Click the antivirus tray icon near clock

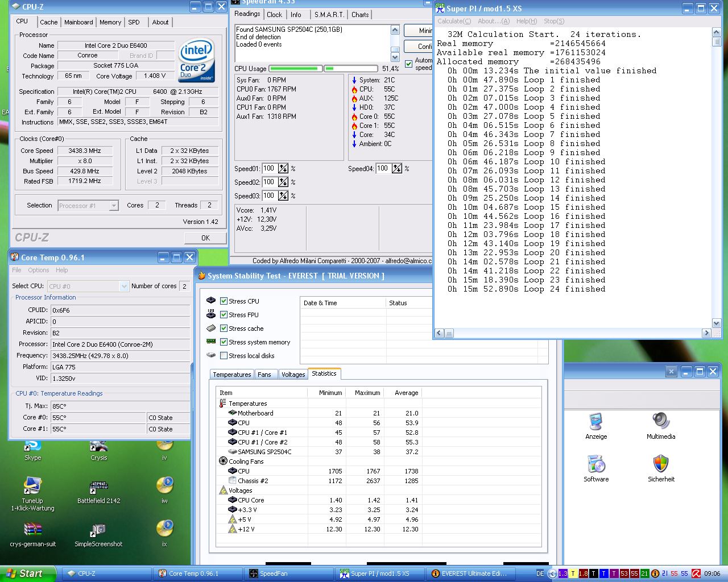(x=696, y=573)
